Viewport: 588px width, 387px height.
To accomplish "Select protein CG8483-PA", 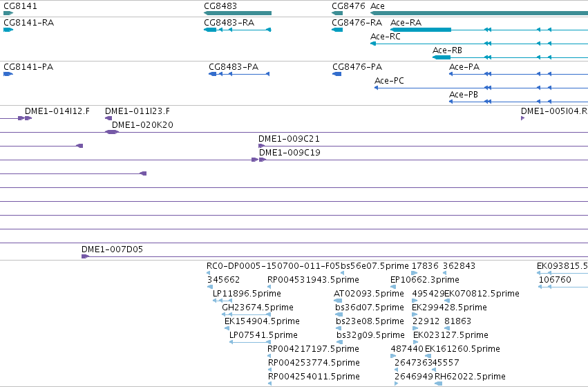I will (x=234, y=67).
